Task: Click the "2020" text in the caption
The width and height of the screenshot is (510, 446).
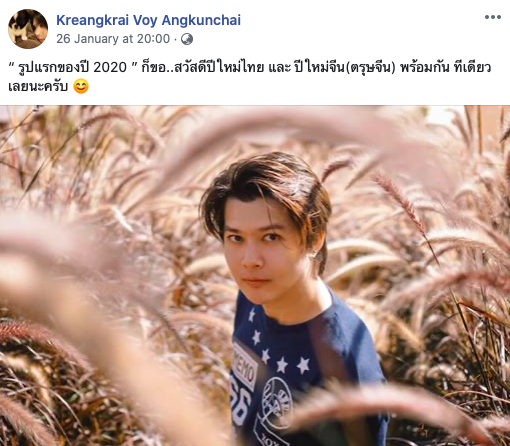Action: 110,67
